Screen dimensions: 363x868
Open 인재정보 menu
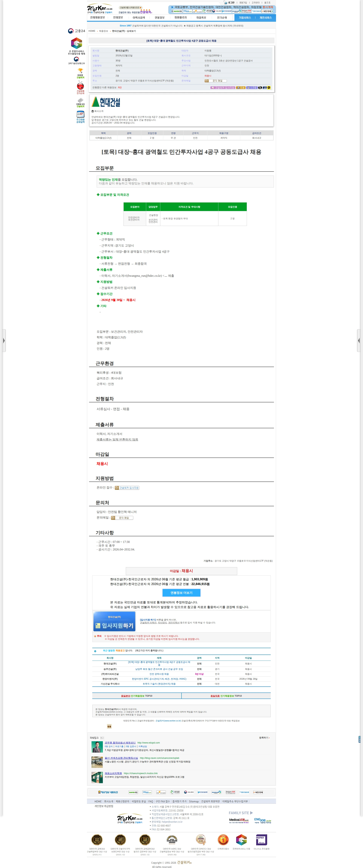(118, 18)
